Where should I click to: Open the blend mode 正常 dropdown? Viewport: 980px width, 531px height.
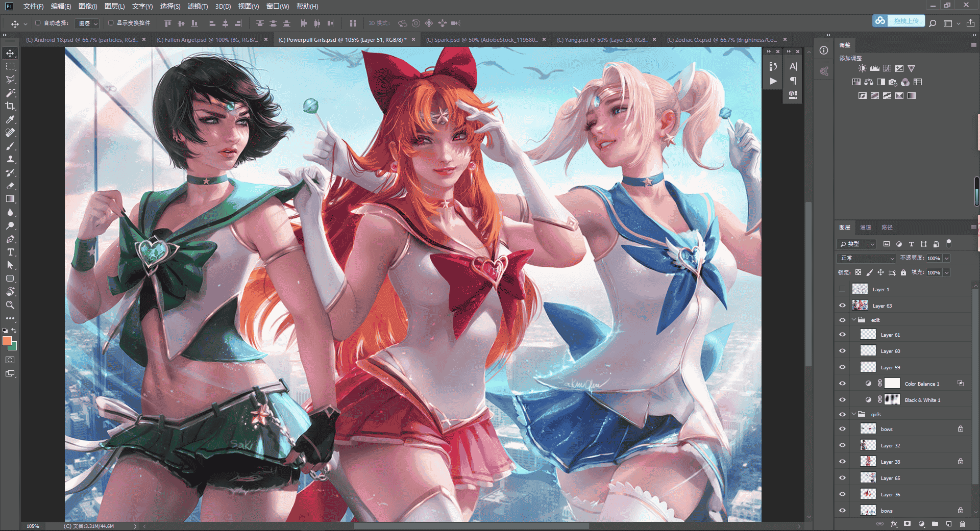866,258
